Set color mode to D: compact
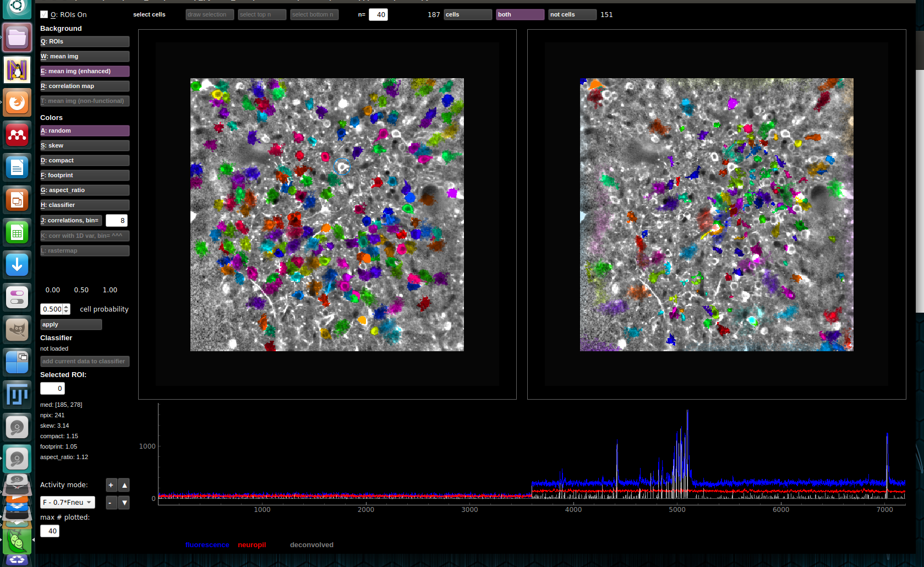Viewport: 924px width, 567px height. click(x=85, y=160)
